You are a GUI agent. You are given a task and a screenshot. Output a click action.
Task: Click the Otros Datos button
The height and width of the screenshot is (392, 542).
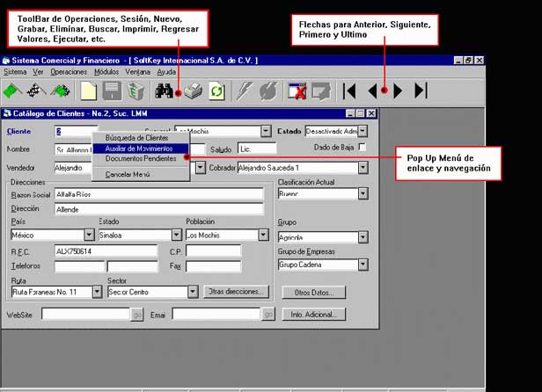314,293
